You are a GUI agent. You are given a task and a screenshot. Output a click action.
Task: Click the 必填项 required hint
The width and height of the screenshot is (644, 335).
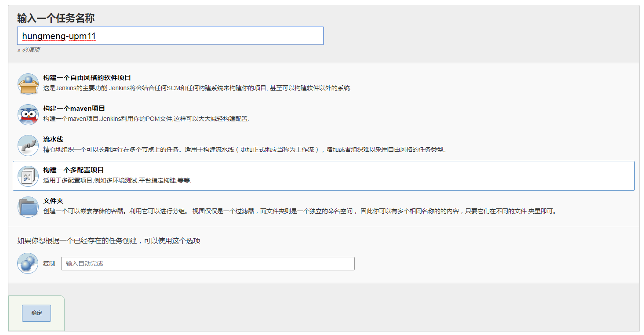29,50
